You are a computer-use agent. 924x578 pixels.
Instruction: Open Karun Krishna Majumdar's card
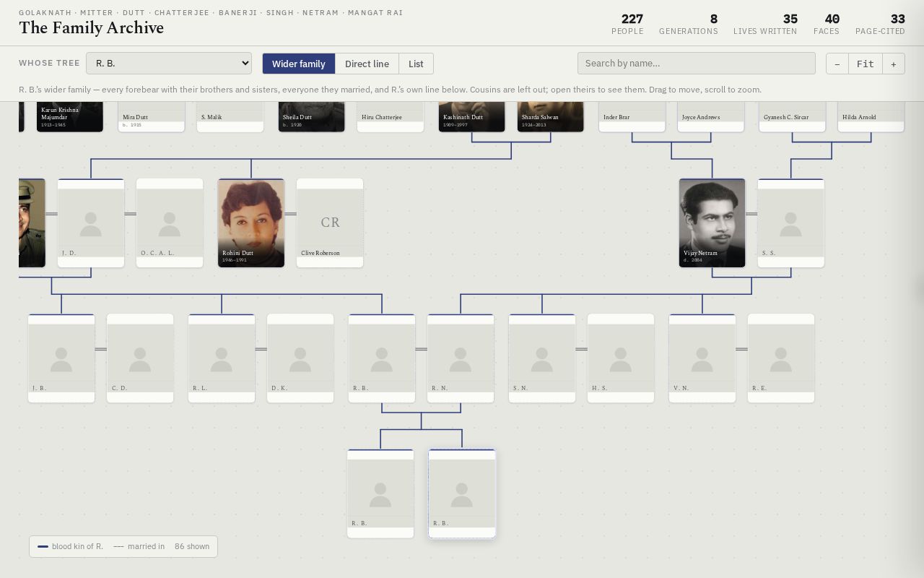pyautogui.click(x=70, y=117)
